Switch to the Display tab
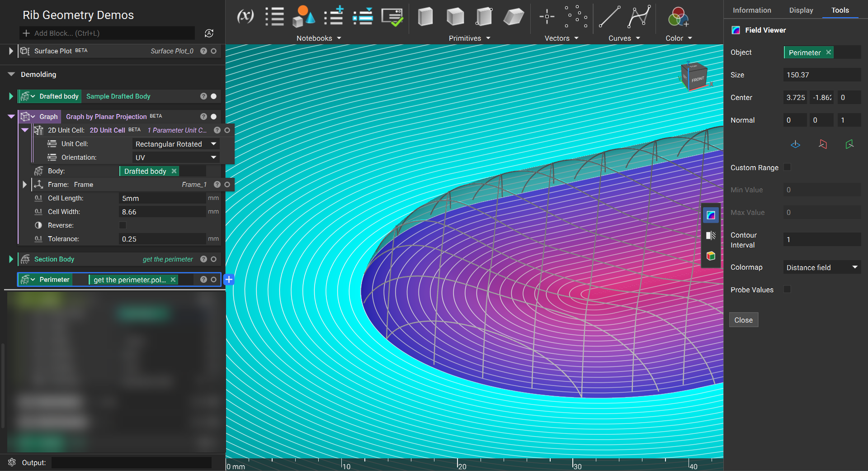Viewport: 868px width, 471px height. 801,10
